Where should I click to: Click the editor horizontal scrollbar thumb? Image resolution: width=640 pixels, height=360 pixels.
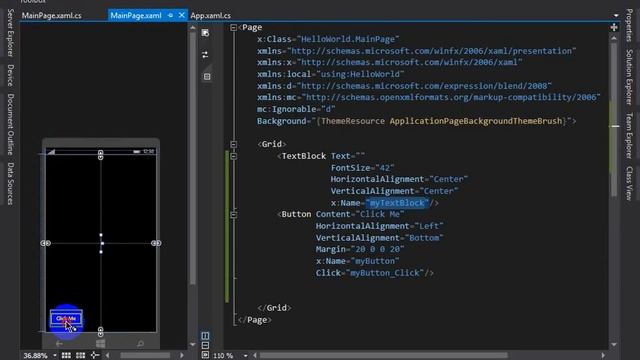click(384, 356)
